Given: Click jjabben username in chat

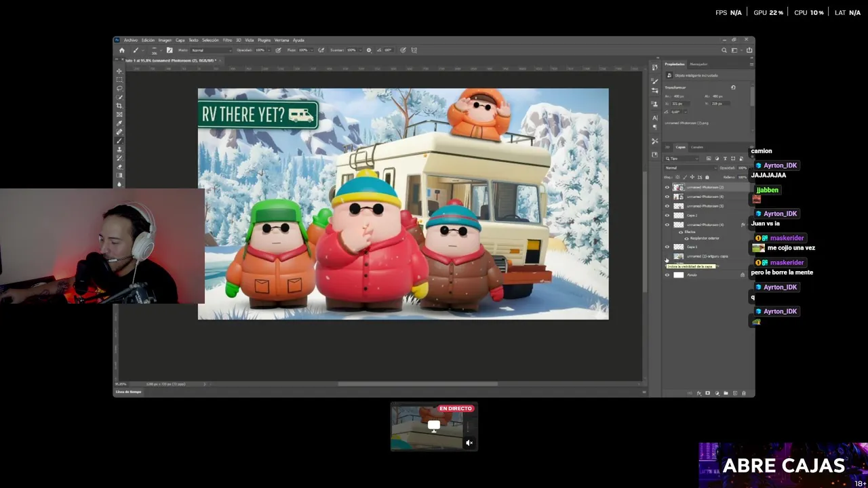Looking at the screenshot, I should click(768, 190).
